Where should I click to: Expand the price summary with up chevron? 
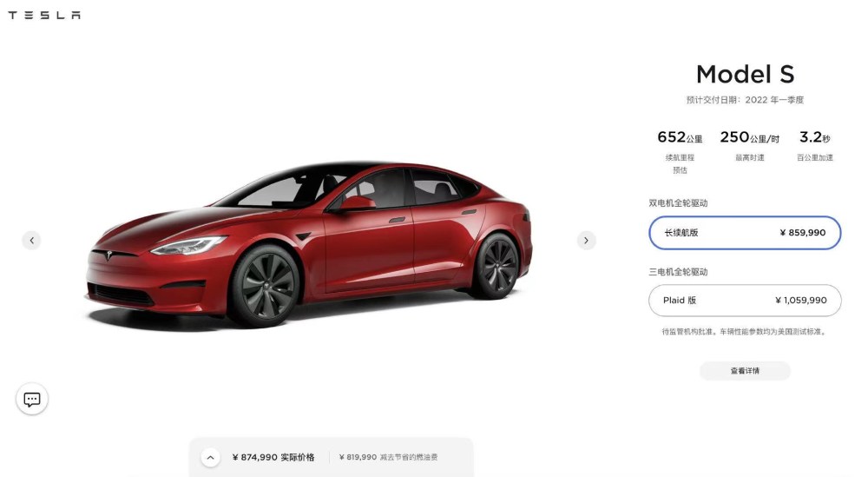(210, 458)
